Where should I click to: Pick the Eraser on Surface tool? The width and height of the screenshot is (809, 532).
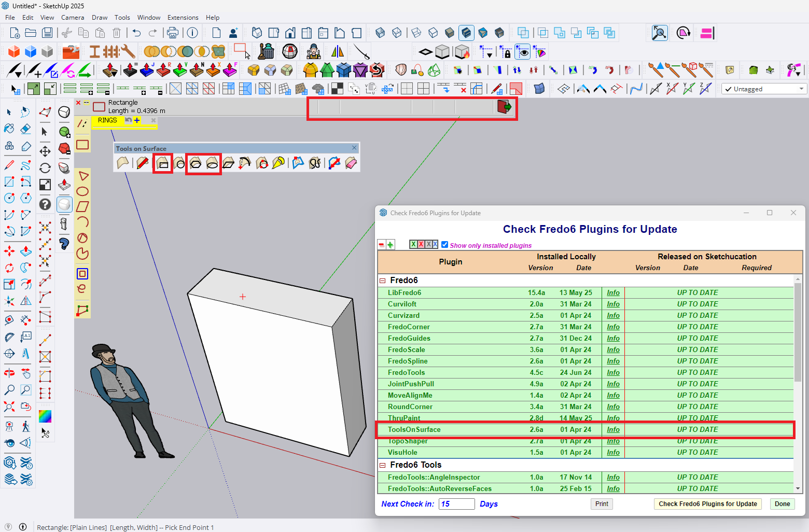351,163
